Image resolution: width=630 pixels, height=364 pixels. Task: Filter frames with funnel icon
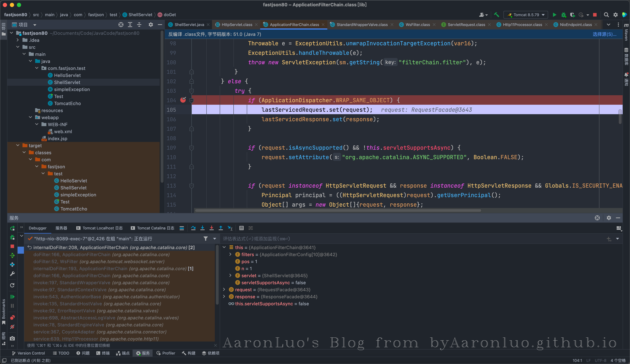pos(205,239)
